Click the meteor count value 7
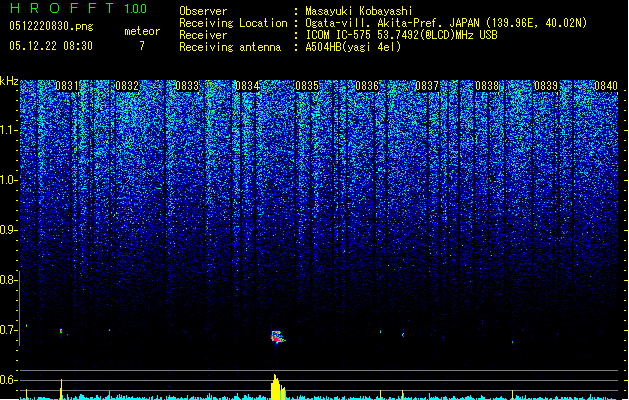The image size is (629, 400). tap(142, 46)
